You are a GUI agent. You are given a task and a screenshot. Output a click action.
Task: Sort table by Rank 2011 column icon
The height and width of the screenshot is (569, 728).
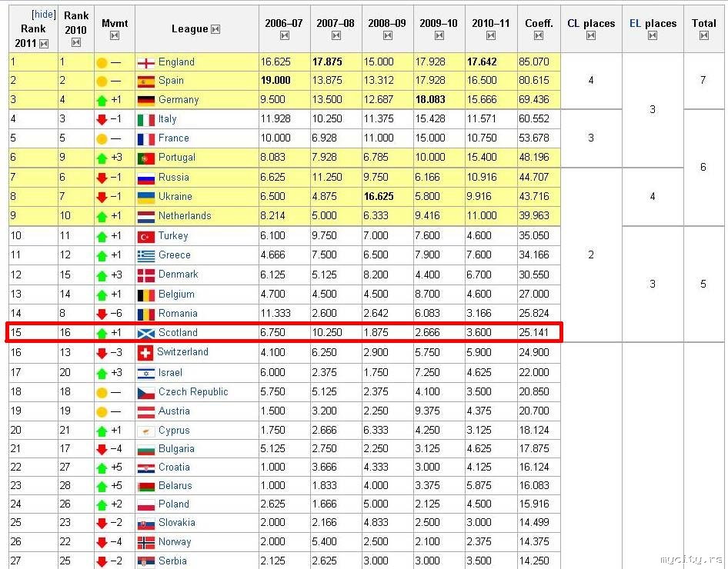click(x=44, y=44)
